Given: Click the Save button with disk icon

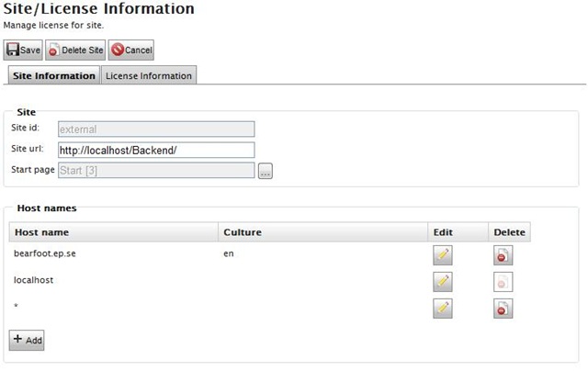Looking at the screenshot, I should 24,51.
